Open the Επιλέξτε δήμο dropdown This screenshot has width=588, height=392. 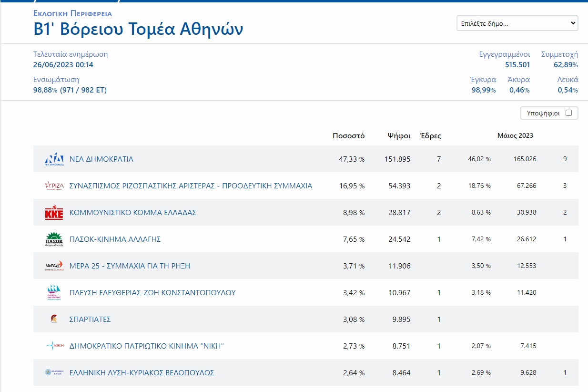517,23
